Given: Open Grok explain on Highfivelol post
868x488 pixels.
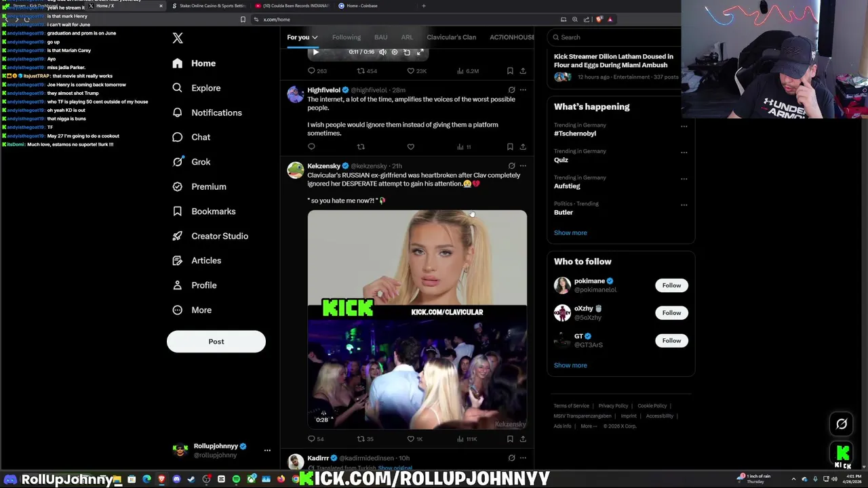Looking at the screenshot, I should pos(512,89).
